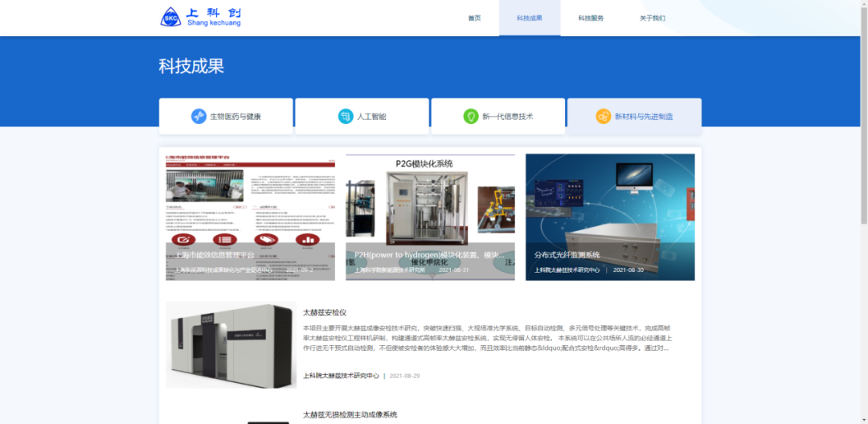This screenshot has width=868, height=424.
Task: Switch to the 生物医药与健康 tab label
Action: point(235,117)
